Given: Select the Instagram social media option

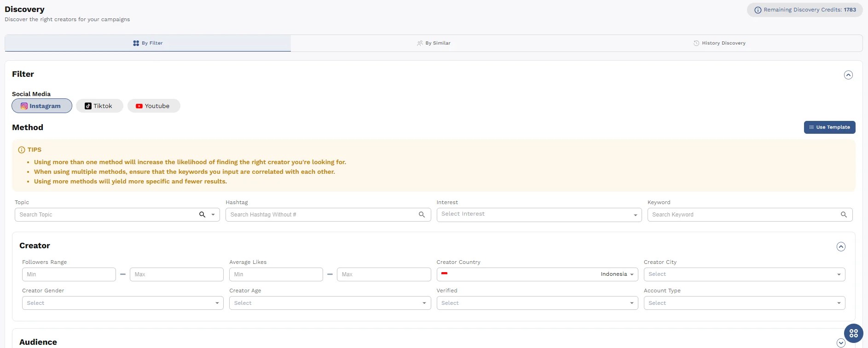Looking at the screenshot, I should 42,106.
